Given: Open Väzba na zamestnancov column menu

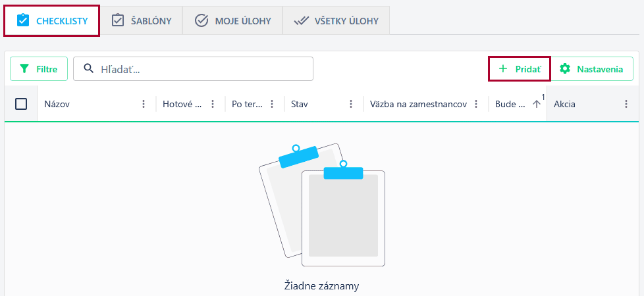Looking at the screenshot, I should [476, 104].
